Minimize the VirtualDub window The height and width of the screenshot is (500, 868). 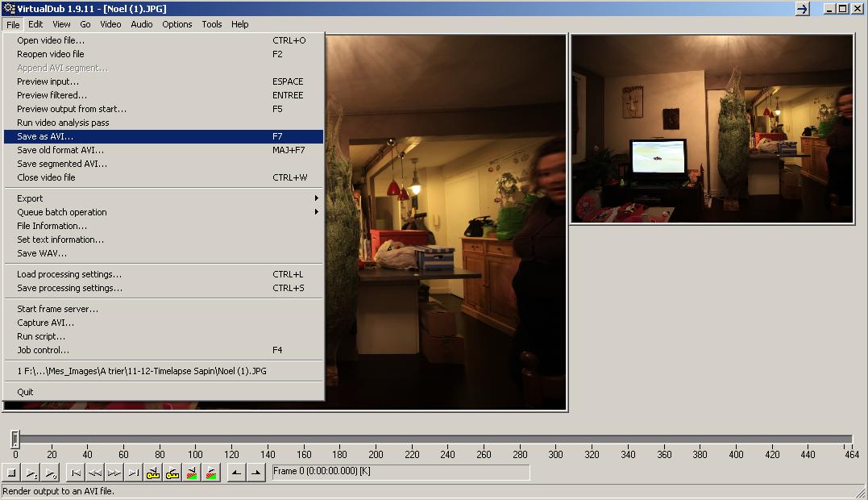tap(829, 9)
